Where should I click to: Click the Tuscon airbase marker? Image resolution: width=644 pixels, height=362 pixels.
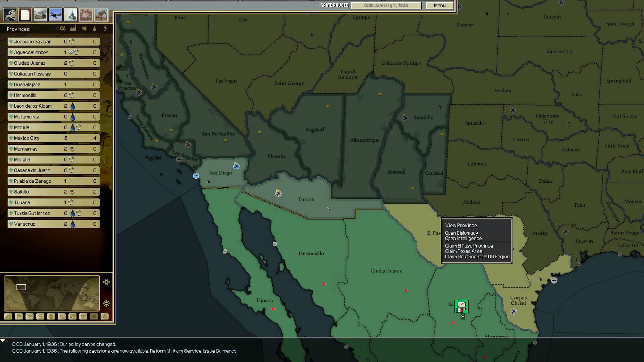click(x=278, y=193)
